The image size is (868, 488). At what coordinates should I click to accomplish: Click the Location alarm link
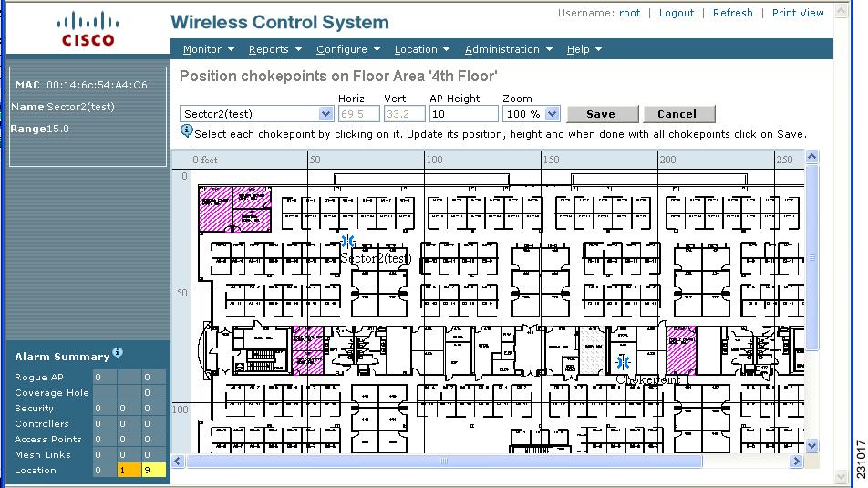click(x=36, y=471)
